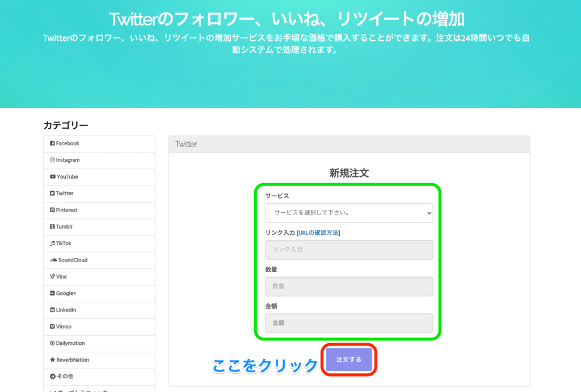Go to the Twitter category
Viewport: 581px width, 392px height.
click(99, 194)
